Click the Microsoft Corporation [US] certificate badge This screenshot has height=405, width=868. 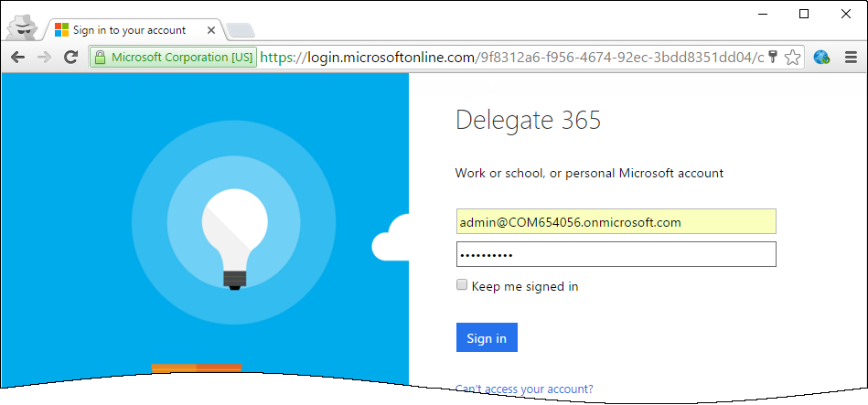[173, 57]
